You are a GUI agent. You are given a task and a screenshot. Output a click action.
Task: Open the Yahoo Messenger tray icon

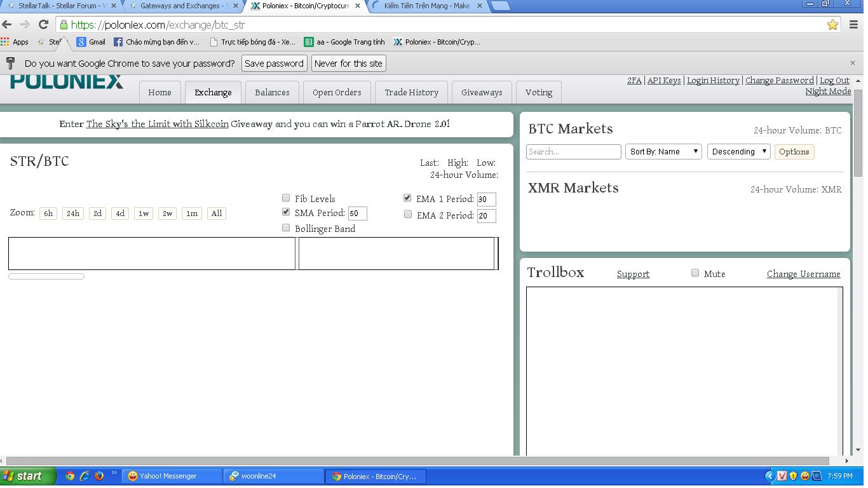coord(805,476)
